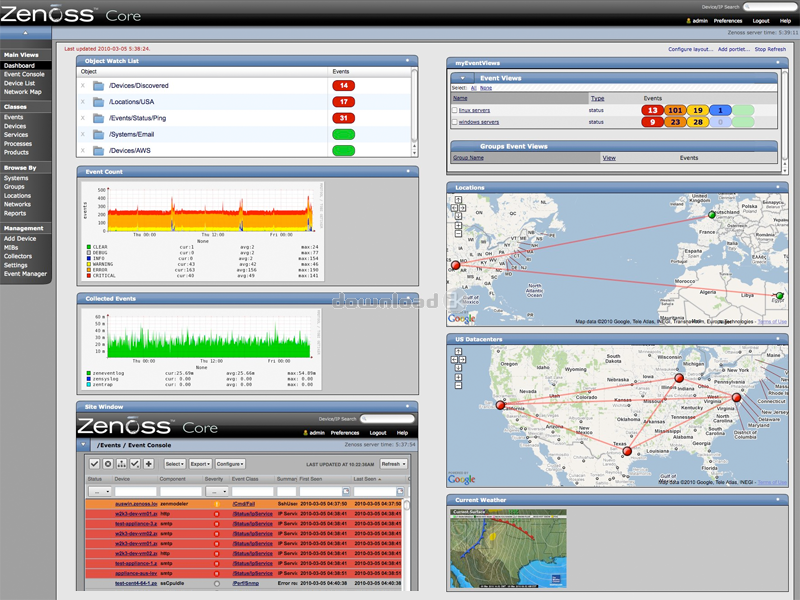Click the green Egypt marker on Locations map
Screen dimensions: 800x600
click(780, 295)
